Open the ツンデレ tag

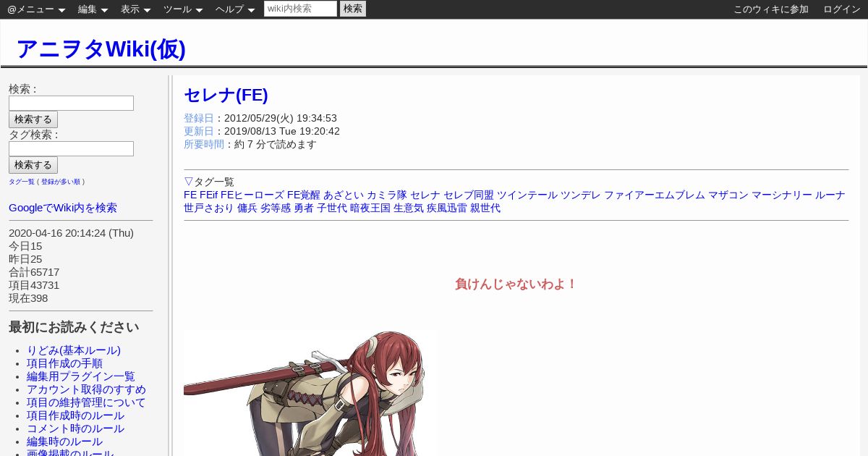pyautogui.click(x=581, y=195)
